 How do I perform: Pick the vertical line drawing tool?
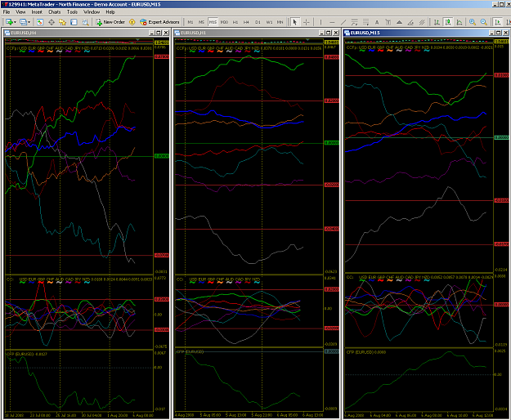coord(320,22)
